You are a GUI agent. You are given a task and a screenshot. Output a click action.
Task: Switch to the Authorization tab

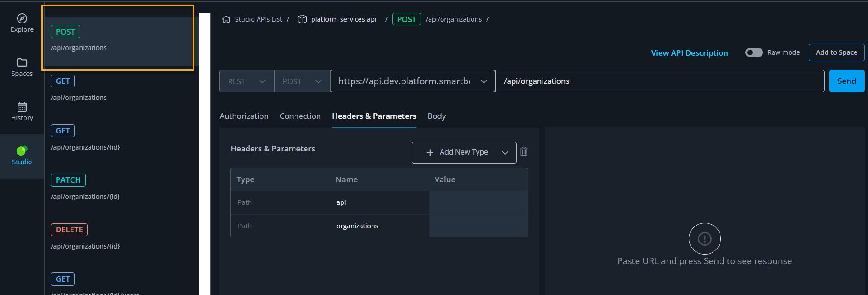[x=244, y=116]
